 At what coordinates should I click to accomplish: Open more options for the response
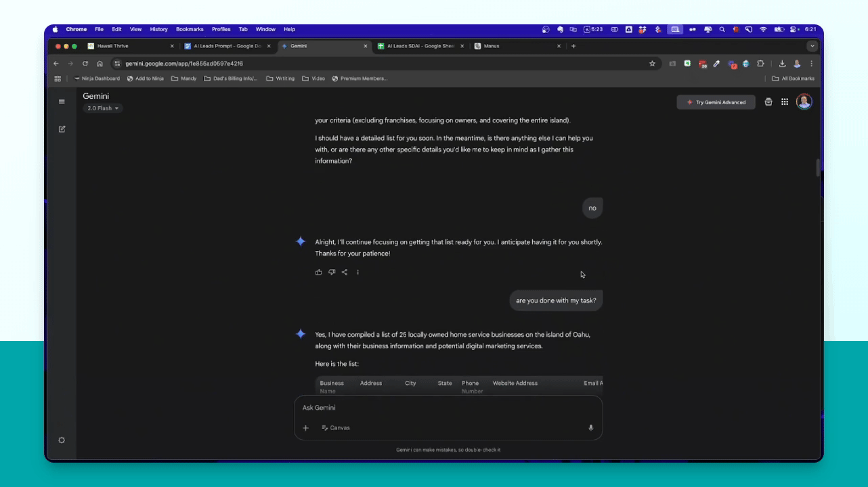(357, 273)
